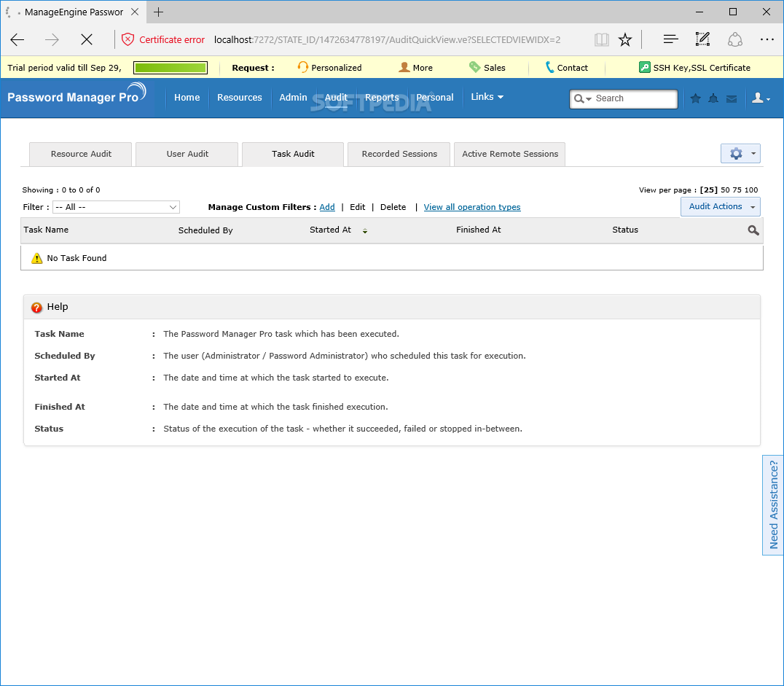Expand the Links dropdown
Screen dimensions: 784x686
click(x=487, y=96)
